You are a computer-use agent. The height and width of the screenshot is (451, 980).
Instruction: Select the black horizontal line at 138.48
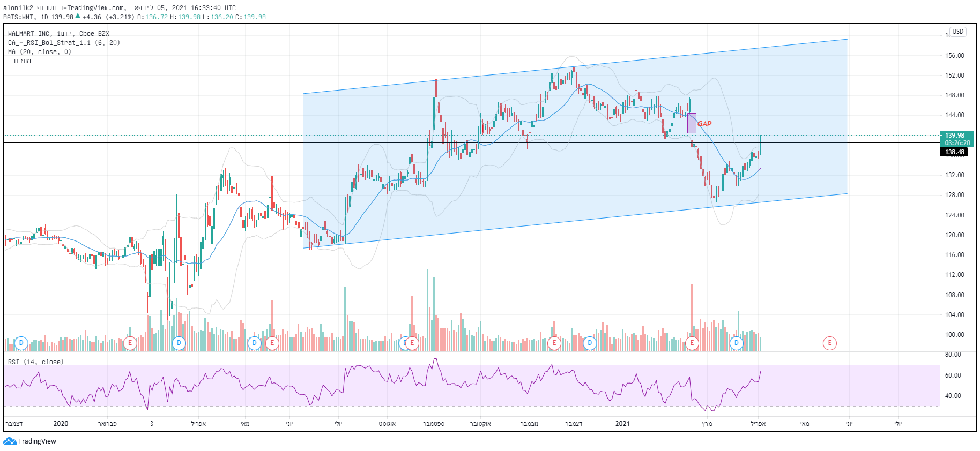click(472, 142)
